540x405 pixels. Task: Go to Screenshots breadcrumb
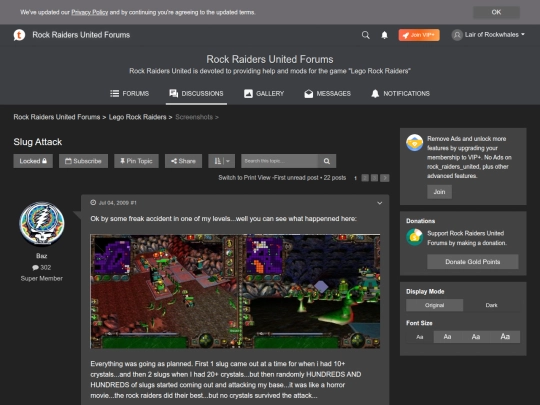tap(194, 117)
